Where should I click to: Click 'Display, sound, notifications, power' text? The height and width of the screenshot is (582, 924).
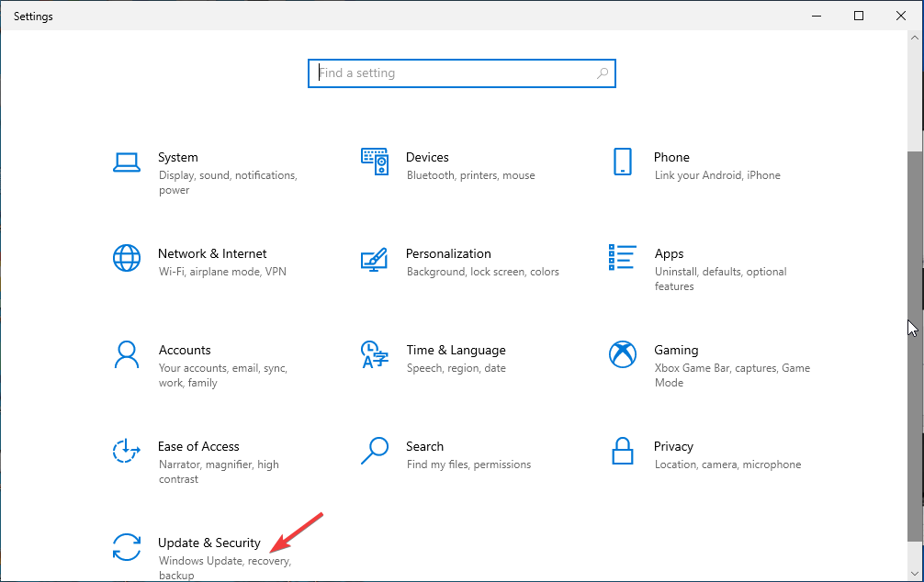tap(228, 183)
